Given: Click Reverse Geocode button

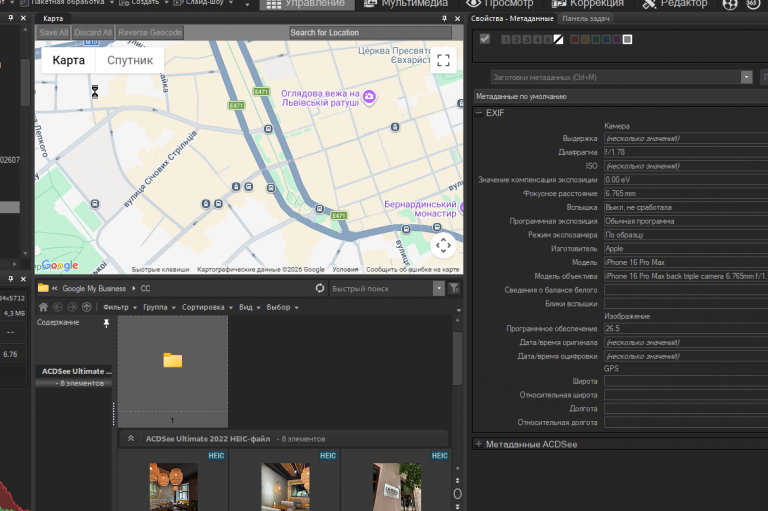Looking at the screenshot, I should click(150, 32).
